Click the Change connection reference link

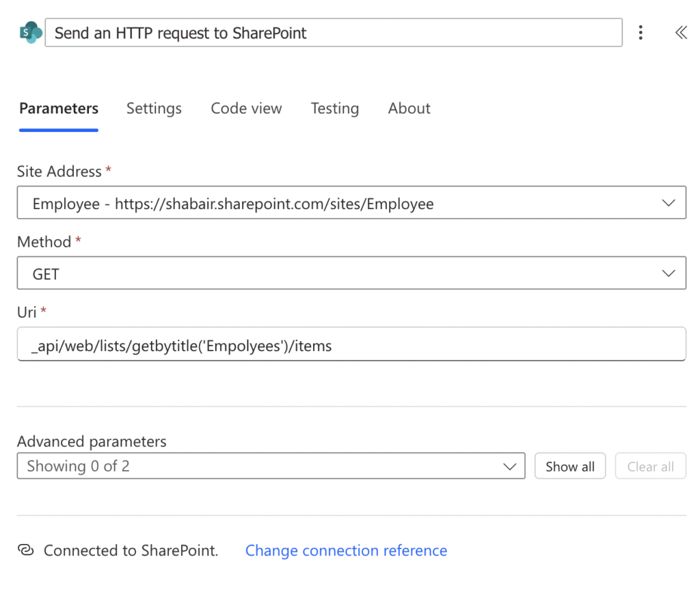pos(346,550)
